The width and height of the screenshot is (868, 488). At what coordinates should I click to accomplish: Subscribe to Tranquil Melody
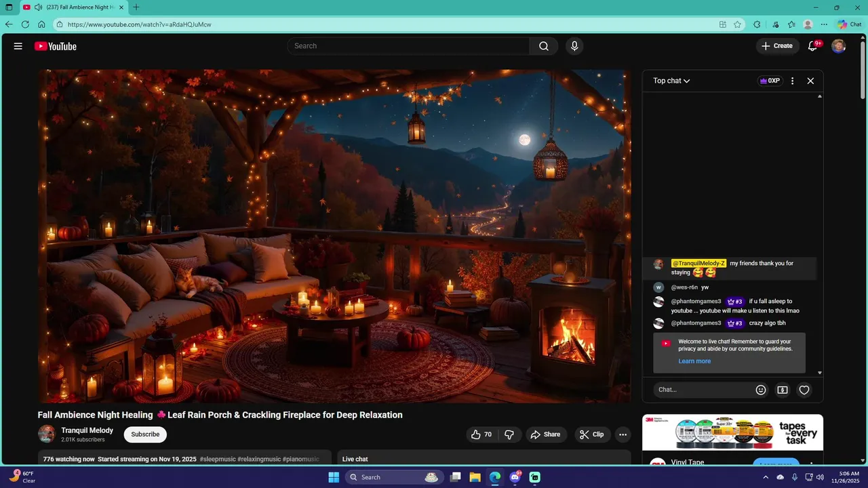pos(145,434)
